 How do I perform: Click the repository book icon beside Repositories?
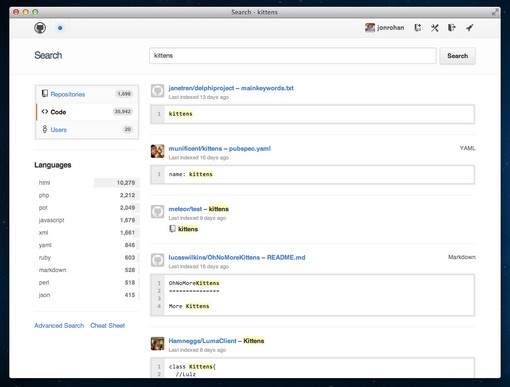coord(45,94)
